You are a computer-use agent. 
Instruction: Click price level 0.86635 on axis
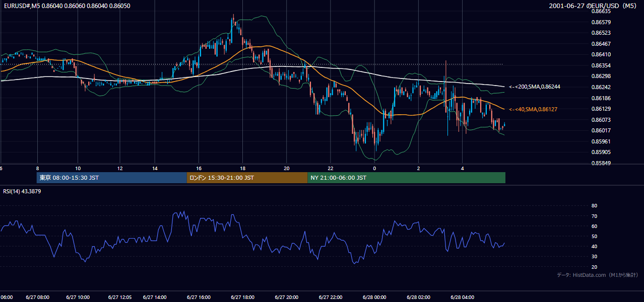click(x=601, y=11)
